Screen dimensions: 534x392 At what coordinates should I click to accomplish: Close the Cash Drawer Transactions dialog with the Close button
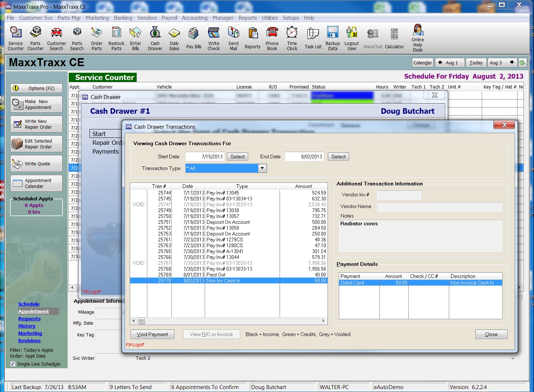(x=491, y=334)
